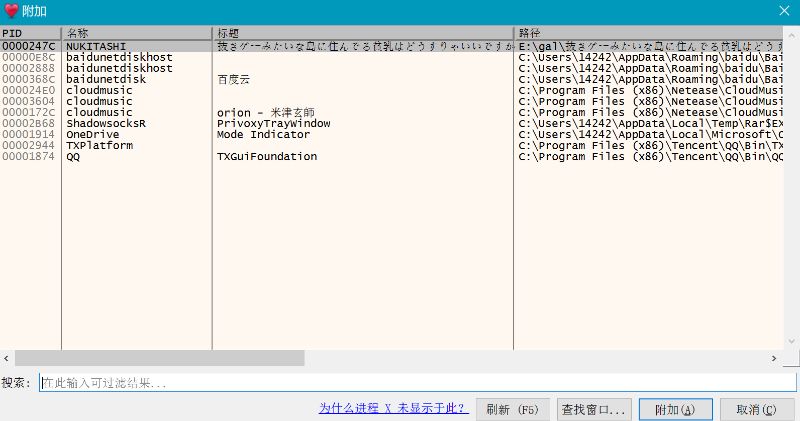Click the horizontal scrollbar right arrow
800x421 pixels.
tap(774, 358)
